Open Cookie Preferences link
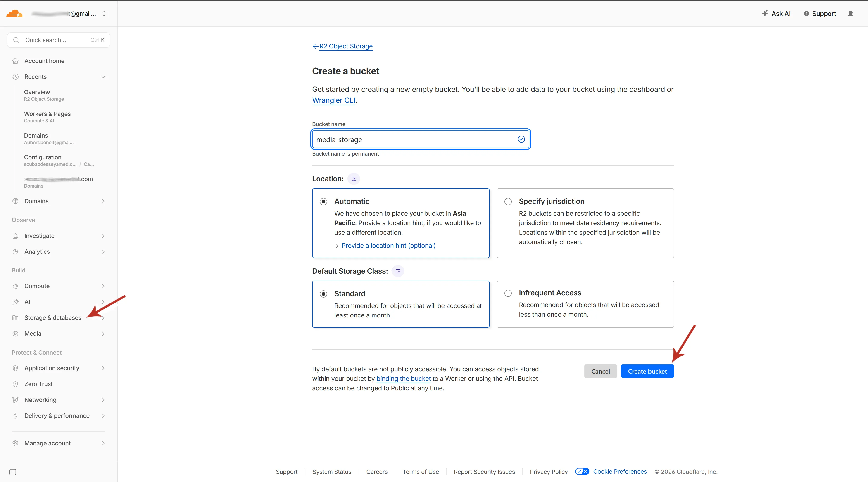 (620, 472)
